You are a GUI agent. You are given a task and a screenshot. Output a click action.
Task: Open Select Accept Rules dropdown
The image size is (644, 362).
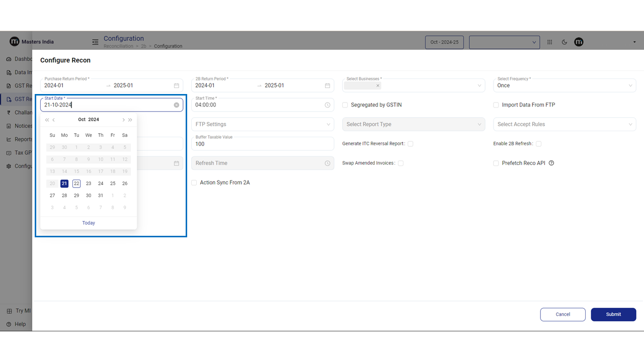tap(564, 124)
